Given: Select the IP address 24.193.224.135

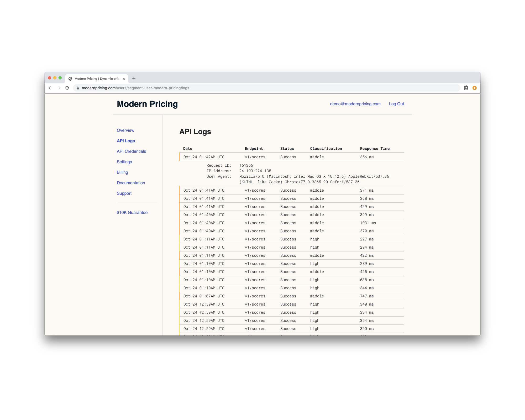Looking at the screenshot, I should coord(255,171).
